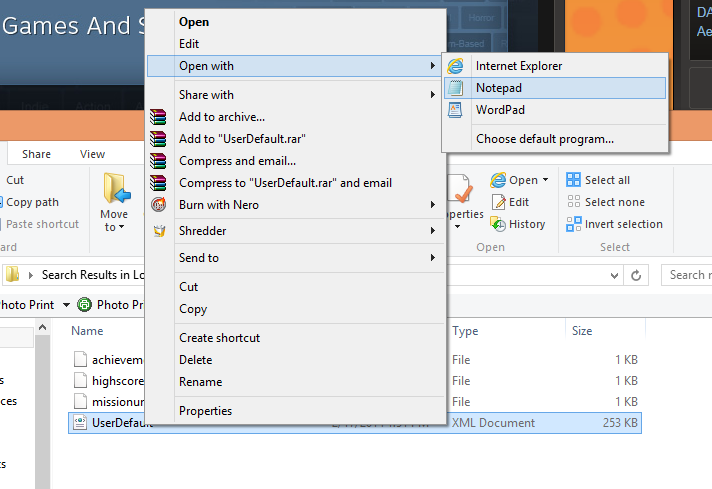
Task: Click Cut in the ribbon clipboard group
Action: (x=15, y=180)
